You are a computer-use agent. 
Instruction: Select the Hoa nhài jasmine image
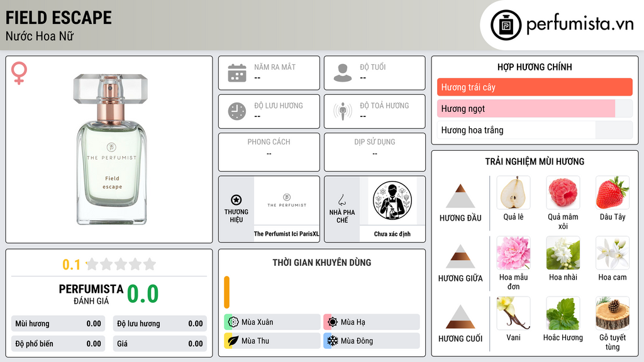(563, 253)
